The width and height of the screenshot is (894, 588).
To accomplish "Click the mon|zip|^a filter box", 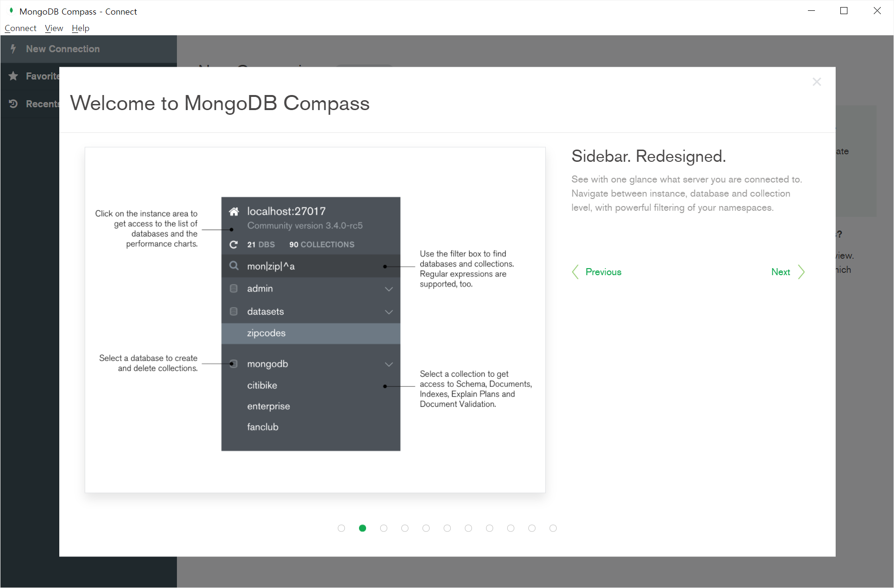I will tap(311, 266).
